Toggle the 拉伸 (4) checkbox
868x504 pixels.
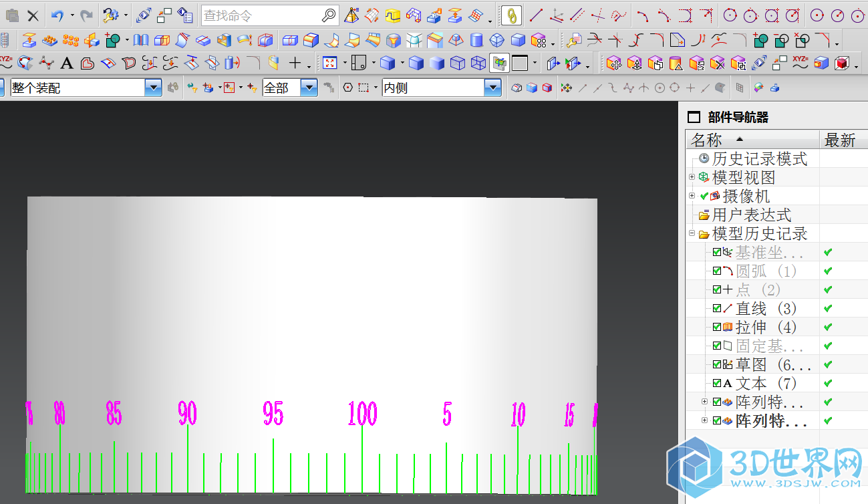[x=716, y=327]
